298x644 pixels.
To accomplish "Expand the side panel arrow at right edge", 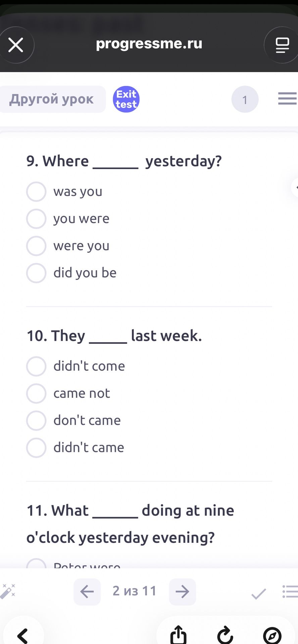I will click(x=295, y=187).
